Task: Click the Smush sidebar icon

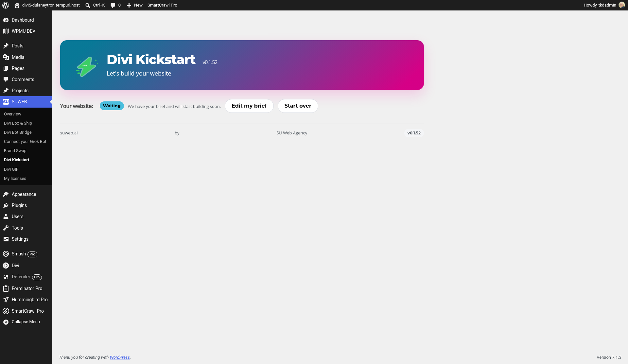Action: click(6, 254)
